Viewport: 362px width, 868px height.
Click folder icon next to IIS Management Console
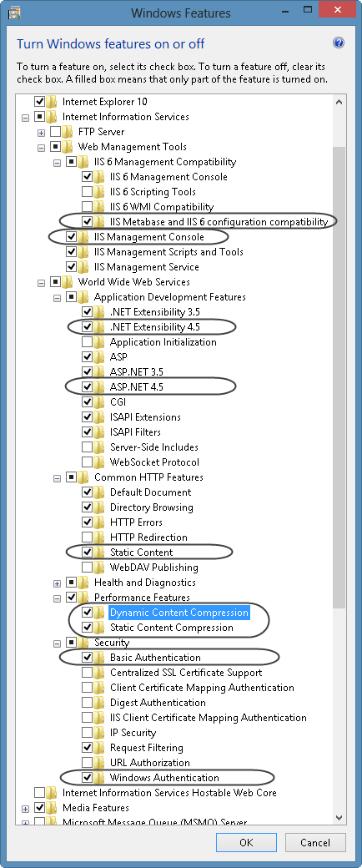(83, 237)
